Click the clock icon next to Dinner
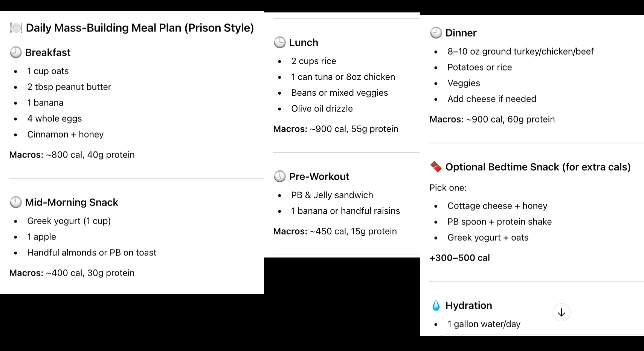The height and width of the screenshot is (351, 644). tap(436, 33)
